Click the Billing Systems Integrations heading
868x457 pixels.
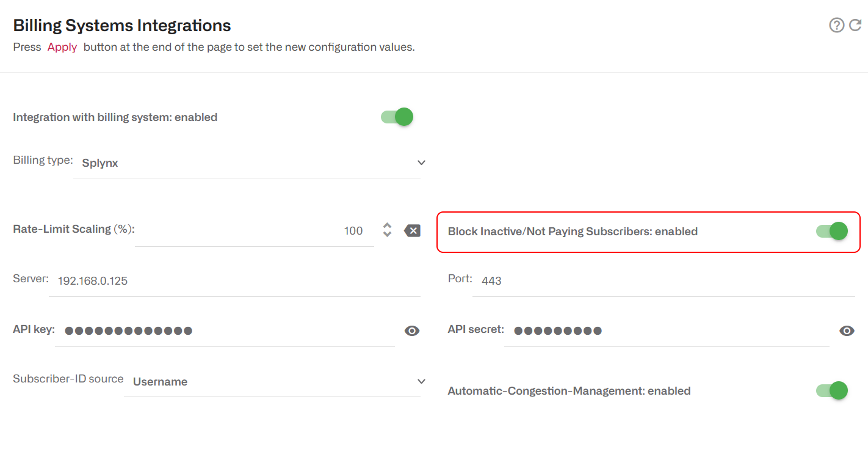121,25
